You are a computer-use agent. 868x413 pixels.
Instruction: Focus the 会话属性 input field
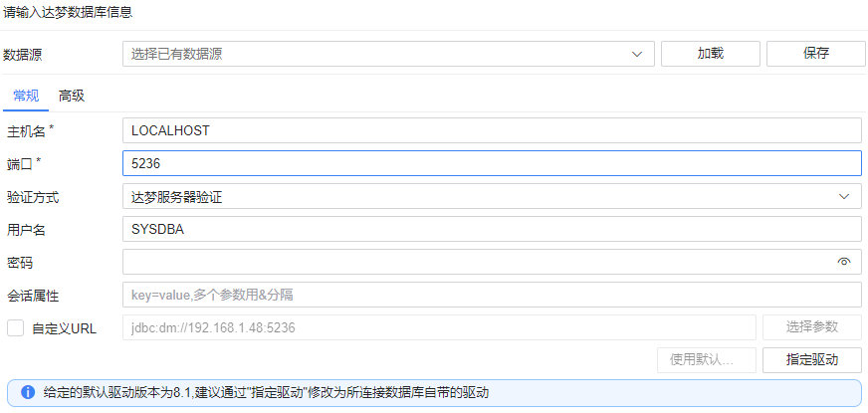pyautogui.click(x=492, y=296)
